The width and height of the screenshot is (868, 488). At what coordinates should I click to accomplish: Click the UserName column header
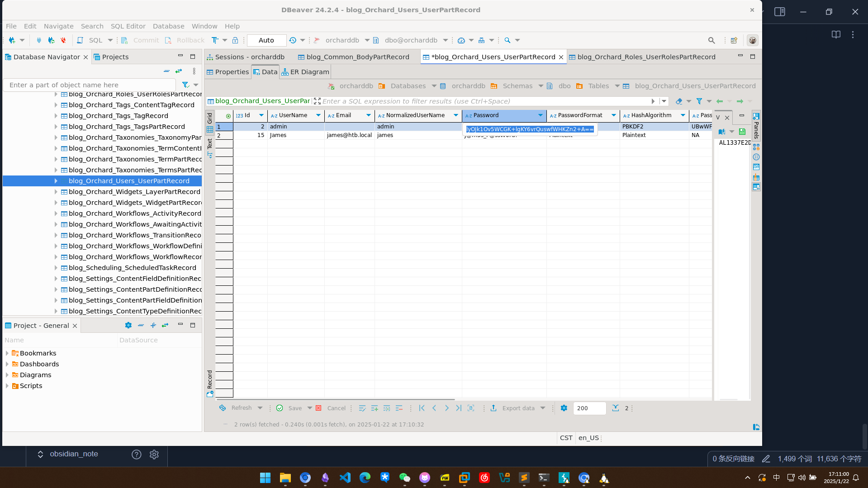[x=293, y=115]
